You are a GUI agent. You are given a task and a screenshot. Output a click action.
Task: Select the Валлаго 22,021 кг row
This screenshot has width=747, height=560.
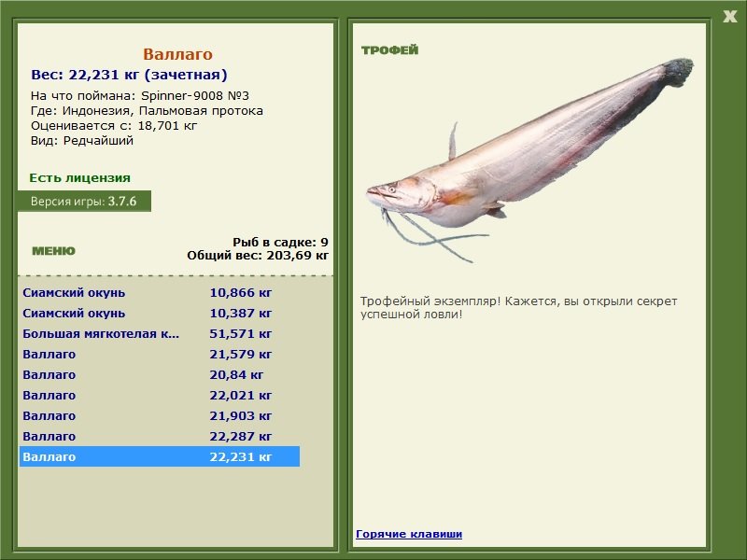(x=160, y=395)
